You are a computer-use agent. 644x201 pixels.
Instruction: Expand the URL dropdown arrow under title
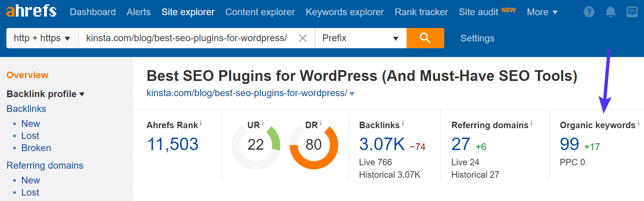352,94
